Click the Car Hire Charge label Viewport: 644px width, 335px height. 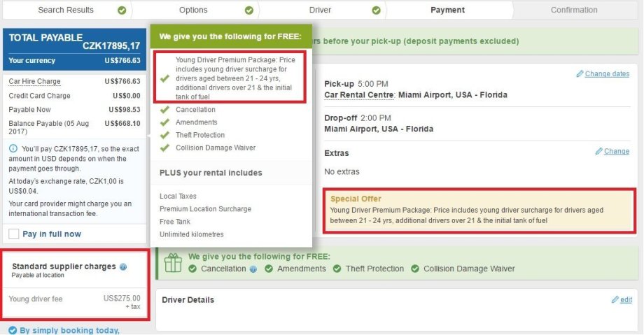click(x=34, y=81)
